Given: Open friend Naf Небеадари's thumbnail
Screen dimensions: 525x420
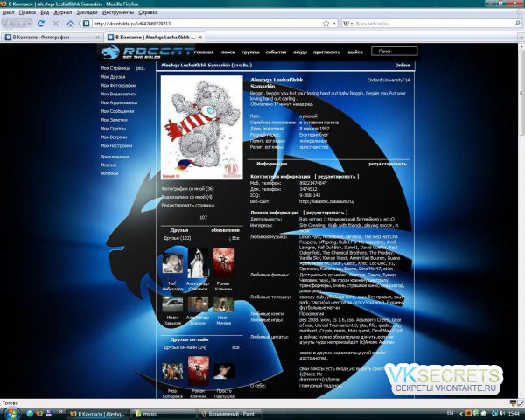Looking at the screenshot, I should (x=172, y=262).
